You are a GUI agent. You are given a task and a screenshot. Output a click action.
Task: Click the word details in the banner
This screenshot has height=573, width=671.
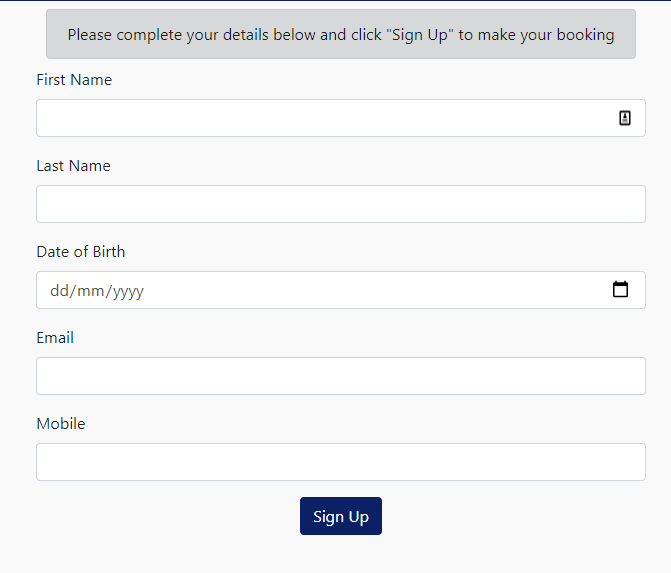(246, 35)
